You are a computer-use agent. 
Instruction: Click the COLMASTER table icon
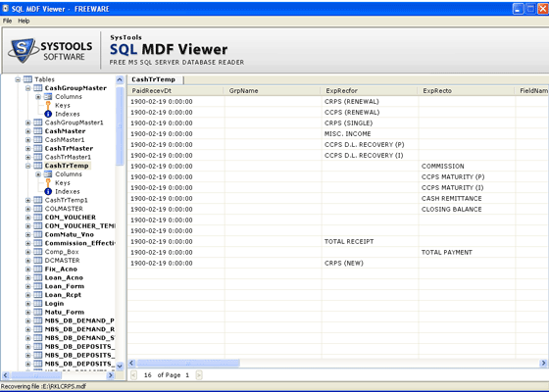[x=38, y=209]
